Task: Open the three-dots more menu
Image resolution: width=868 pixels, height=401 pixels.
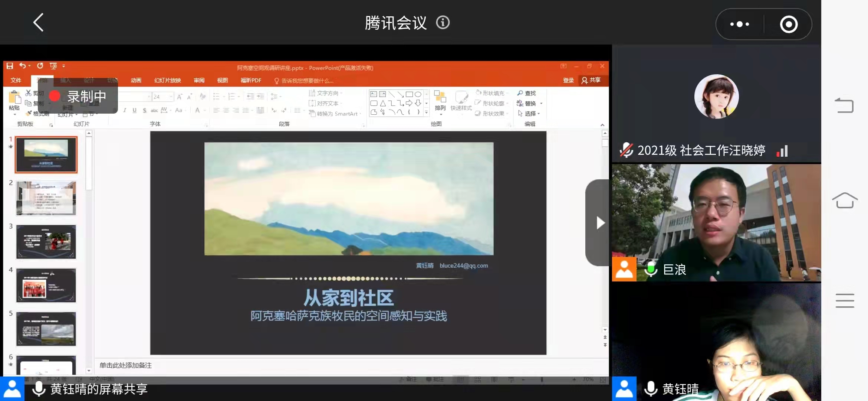Action: coord(739,24)
